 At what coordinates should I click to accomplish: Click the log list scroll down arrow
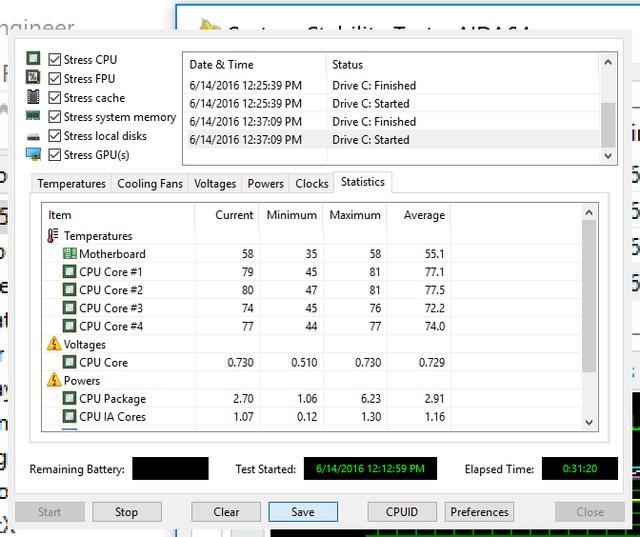tap(608, 155)
